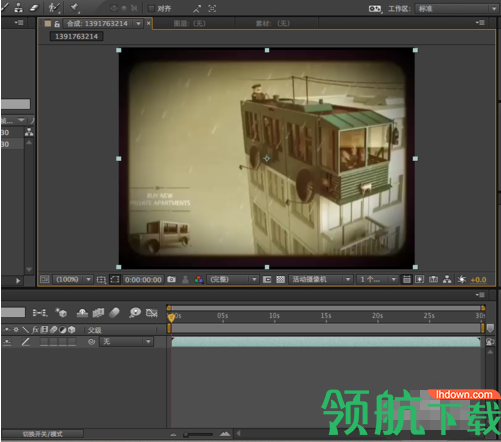Select the Puppet Pin tool
The width and height of the screenshot is (501, 442).
point(74,7)
